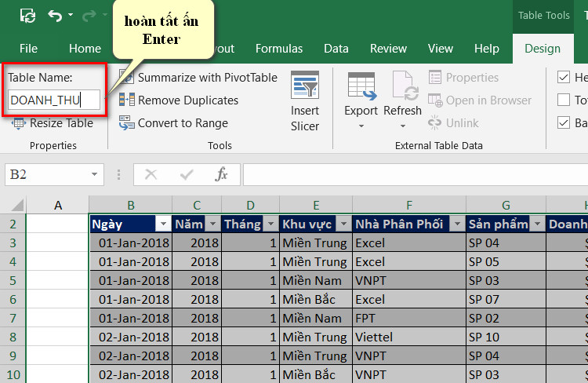Click Convert to Range
The width and height of the screenshot is (588, 383).
(x=173, y=123)
